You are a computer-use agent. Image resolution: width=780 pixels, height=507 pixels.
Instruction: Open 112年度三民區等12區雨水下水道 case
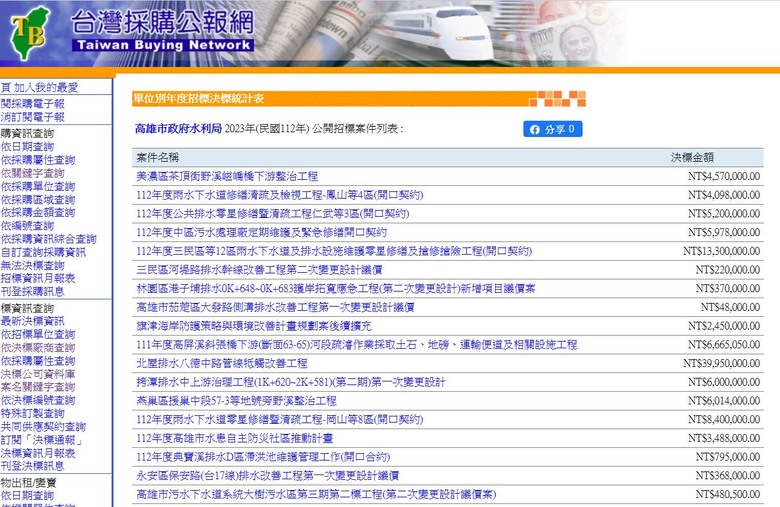pyautogui.click(x=334, y=251)
